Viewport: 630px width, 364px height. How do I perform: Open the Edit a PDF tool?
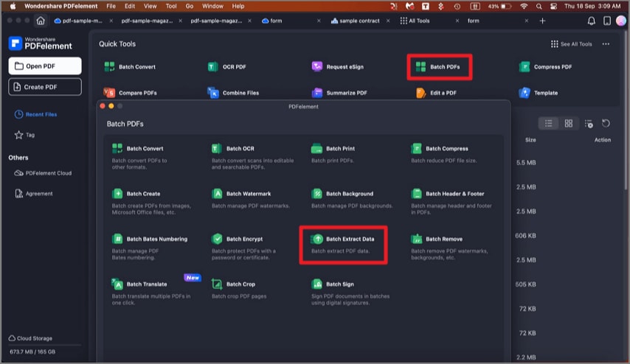(x=436, y=93)
